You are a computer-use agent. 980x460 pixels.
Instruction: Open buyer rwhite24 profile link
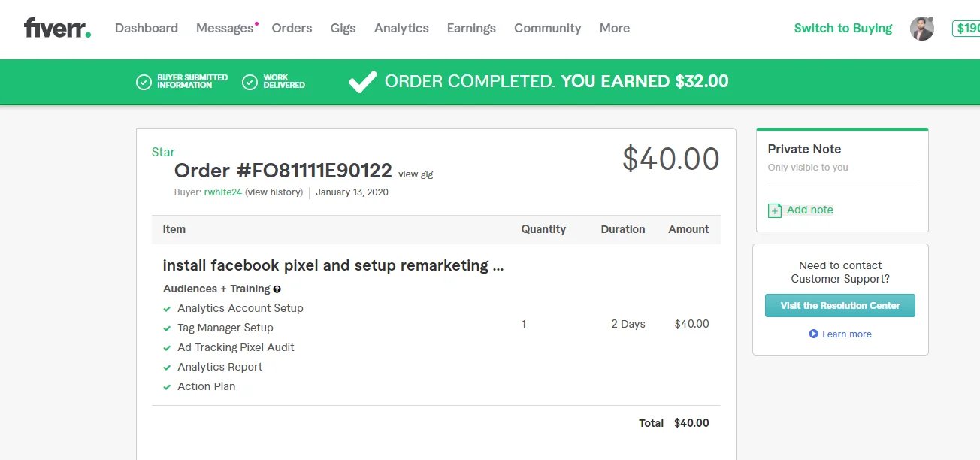point(222,192)
